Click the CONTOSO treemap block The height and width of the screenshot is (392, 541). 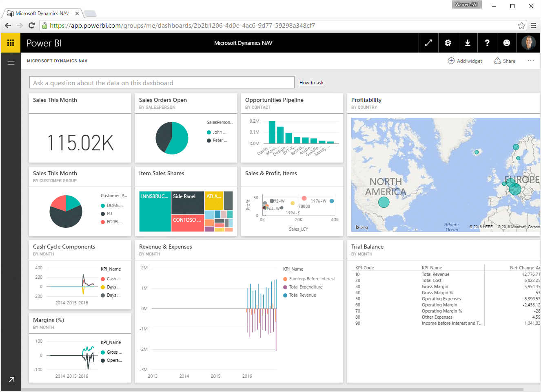188,223
